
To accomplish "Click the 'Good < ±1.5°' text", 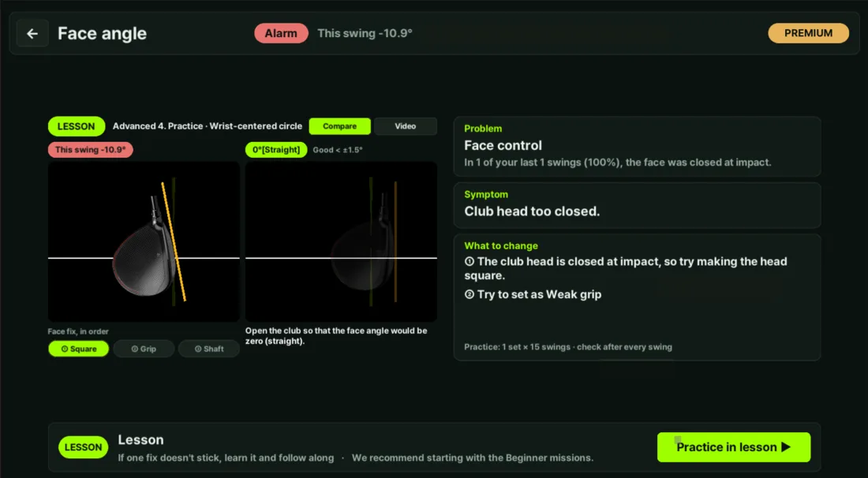I will click(338, 149).
